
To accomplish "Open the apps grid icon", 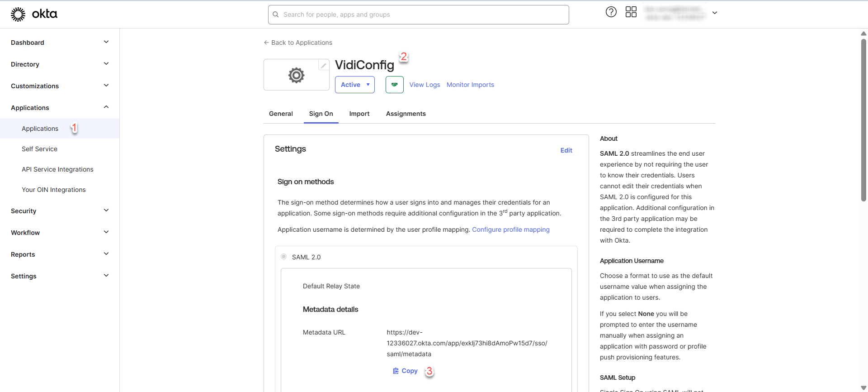I will coord(631,12).
